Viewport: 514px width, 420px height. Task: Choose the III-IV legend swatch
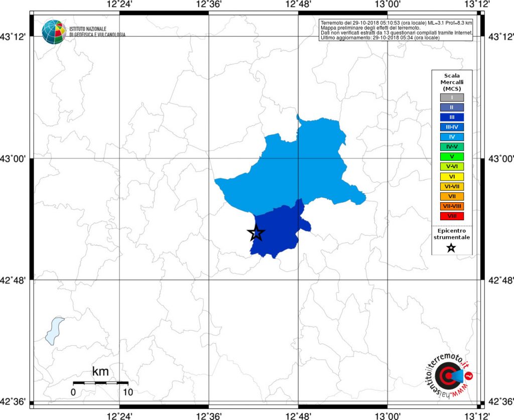click(x=451, y=127)
